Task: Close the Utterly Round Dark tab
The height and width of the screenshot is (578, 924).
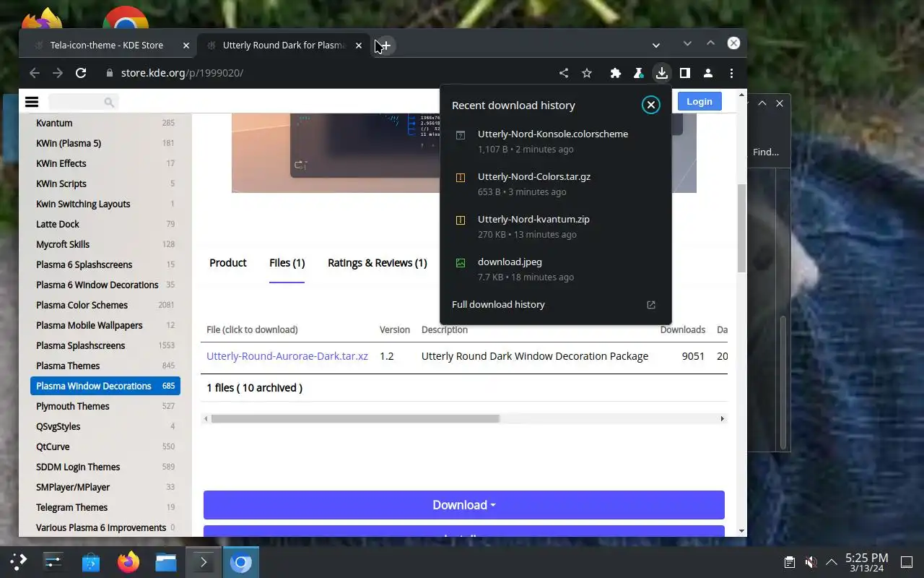Action: [359, 46]
